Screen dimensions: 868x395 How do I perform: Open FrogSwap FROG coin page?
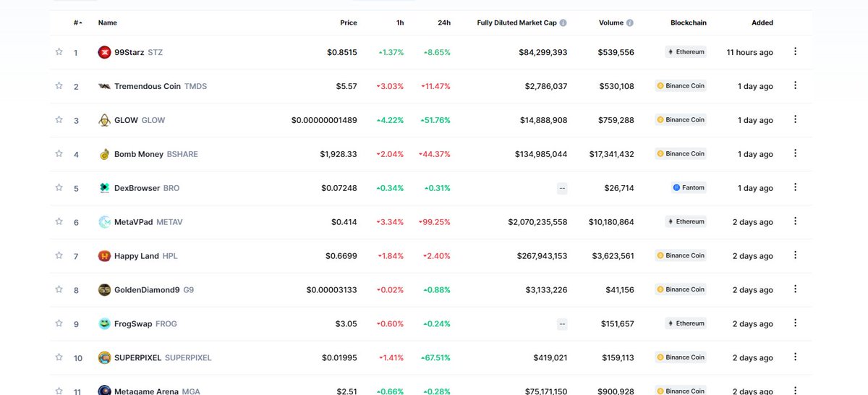click(145, 324)
